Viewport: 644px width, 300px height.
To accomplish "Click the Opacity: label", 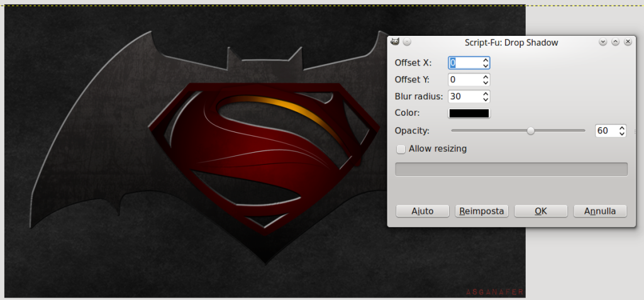I will (x=412, y=131).
